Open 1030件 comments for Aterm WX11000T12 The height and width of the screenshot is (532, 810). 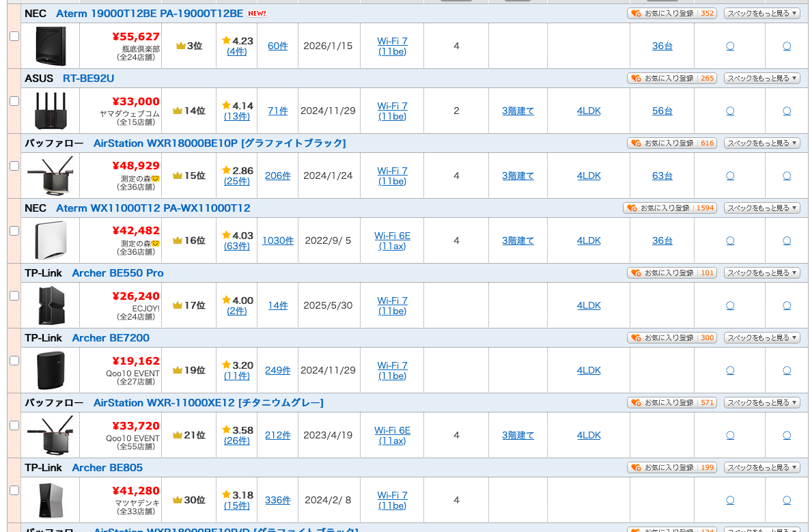click(278, 240)
